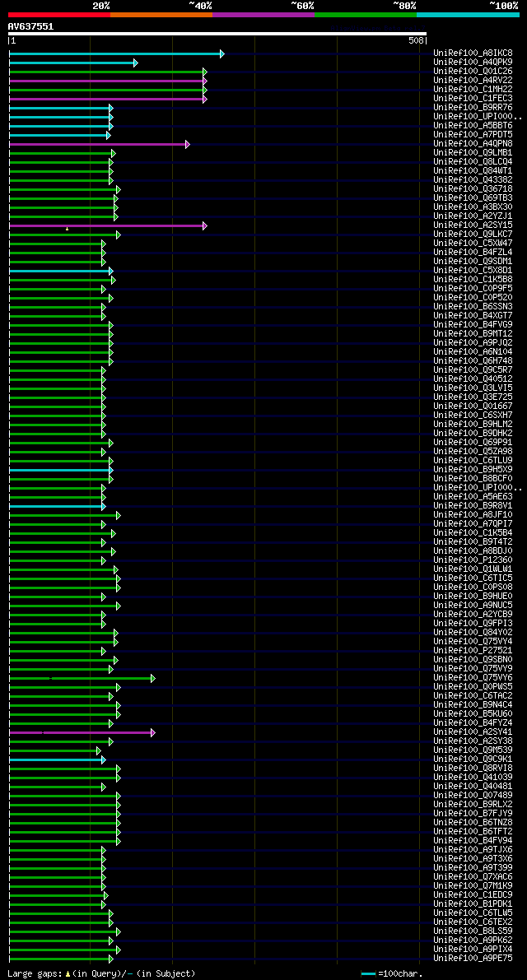527x980 pixels.
Task: Click the cyan segment of the identity color scale
Action: 469,14
